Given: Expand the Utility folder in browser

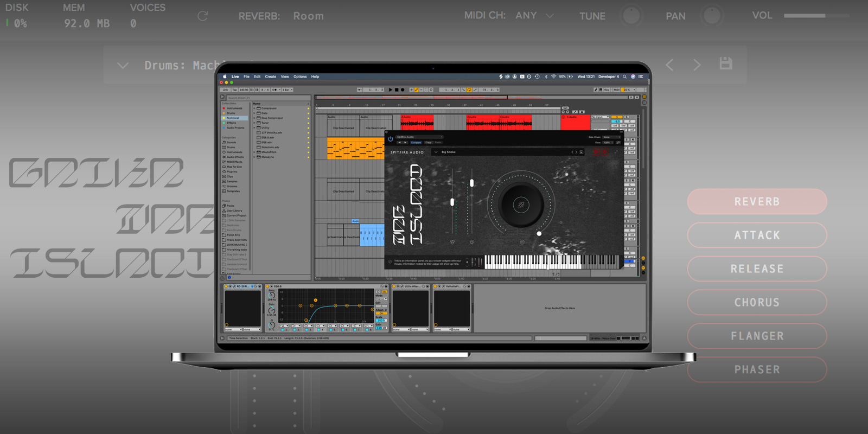Looking at the screenshot, I should pos(254,128).
